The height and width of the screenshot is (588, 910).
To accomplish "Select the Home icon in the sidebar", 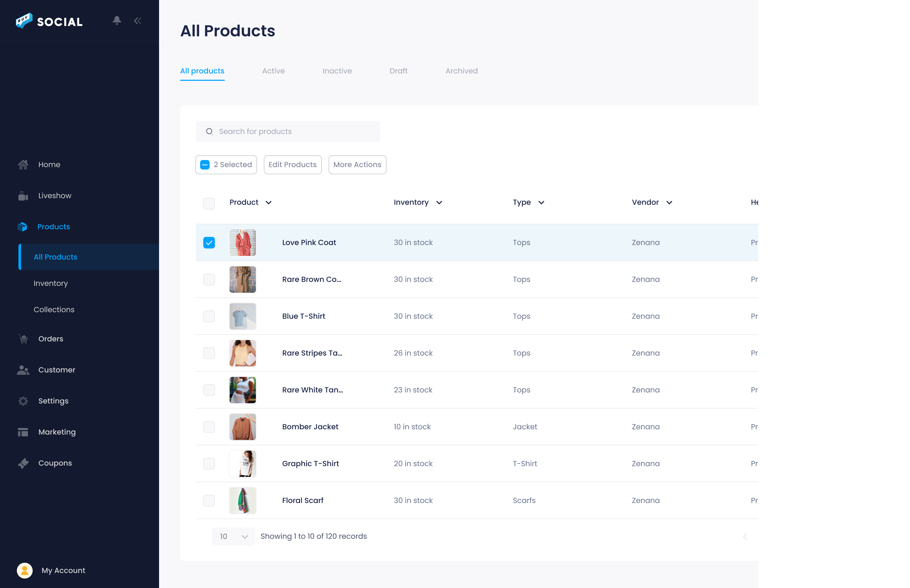I will 23,164.
